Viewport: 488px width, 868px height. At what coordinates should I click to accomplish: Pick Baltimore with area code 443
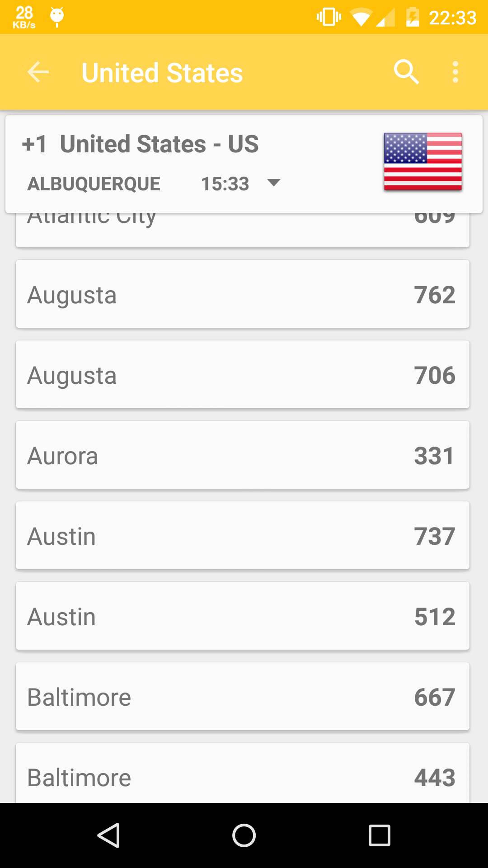(243, 773)
